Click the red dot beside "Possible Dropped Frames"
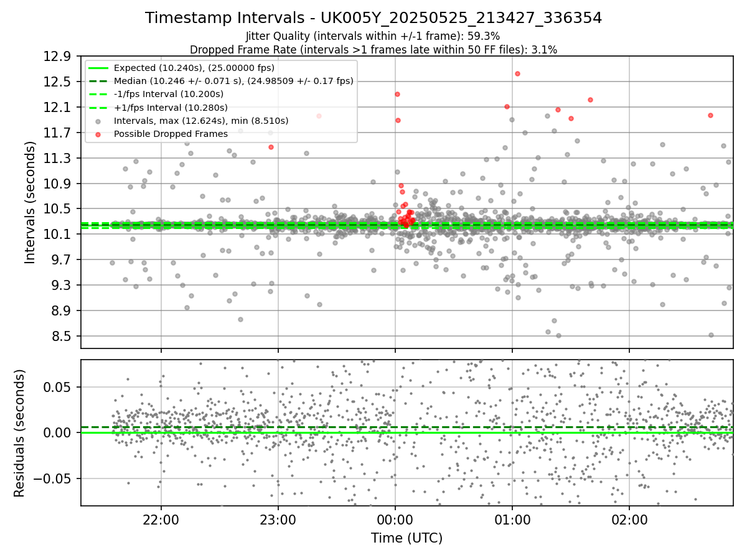747x560 pixels. point(98,134)
